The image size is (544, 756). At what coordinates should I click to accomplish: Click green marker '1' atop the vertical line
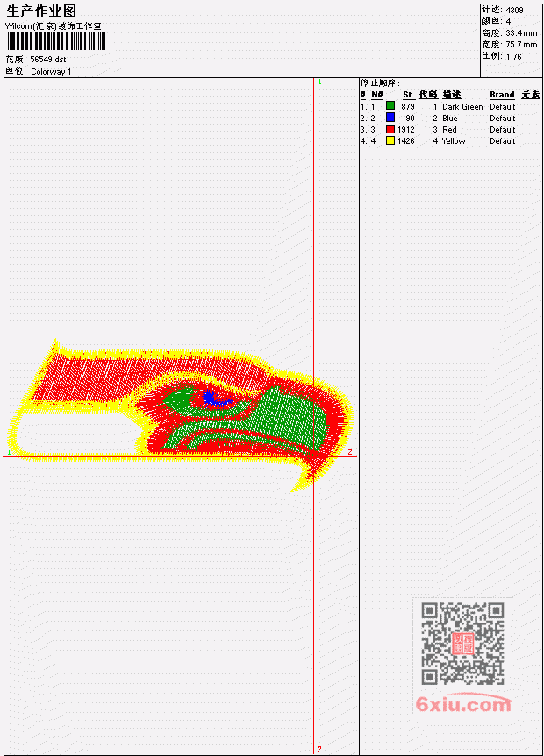click(319, 83)
